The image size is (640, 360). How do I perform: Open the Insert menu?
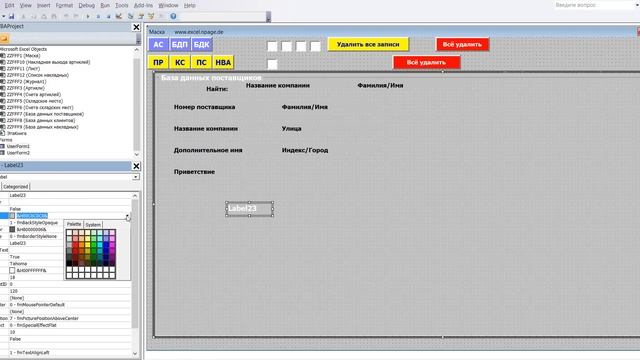44,5
